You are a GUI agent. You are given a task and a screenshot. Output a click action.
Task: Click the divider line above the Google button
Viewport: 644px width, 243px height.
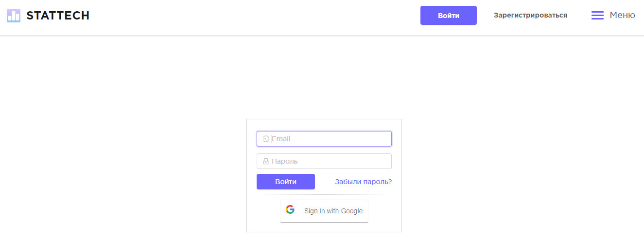coord(324,195)
